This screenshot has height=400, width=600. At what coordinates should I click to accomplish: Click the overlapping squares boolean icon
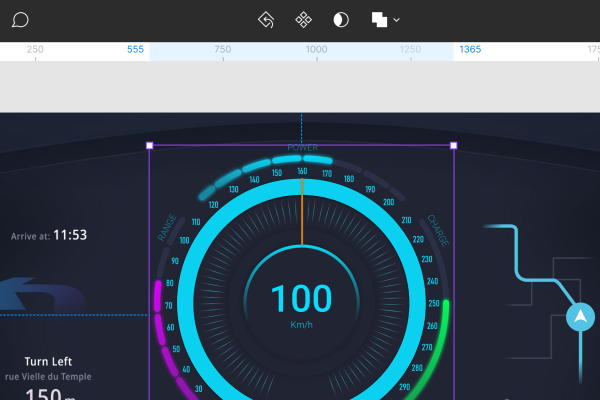(x=379, y=20)
